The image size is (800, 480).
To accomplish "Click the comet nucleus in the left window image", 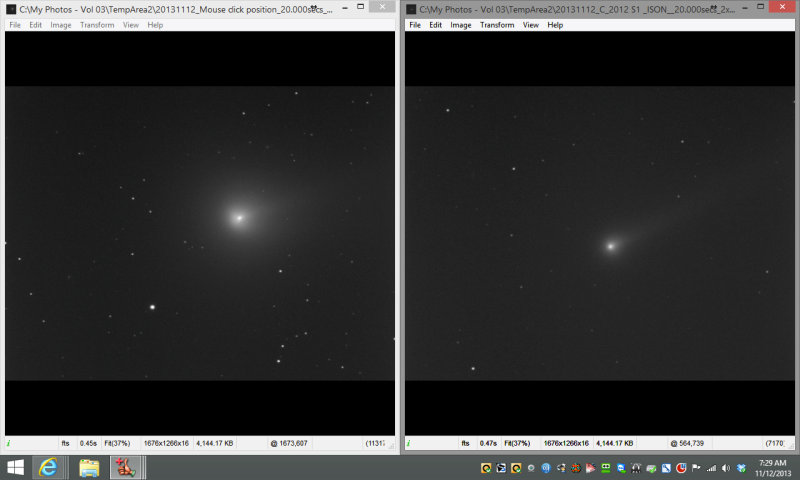I will (x=239, y=218).
